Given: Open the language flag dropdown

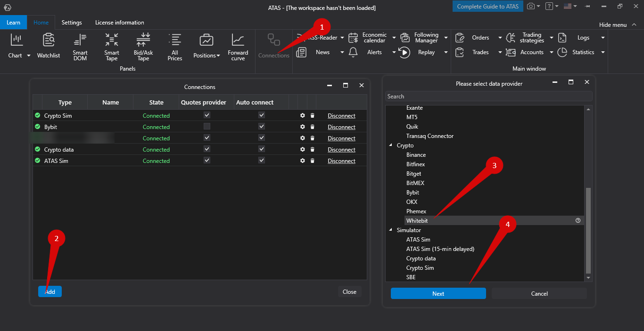Looking at the screenshot, I should pyautogui.click(x=570, y=6).
